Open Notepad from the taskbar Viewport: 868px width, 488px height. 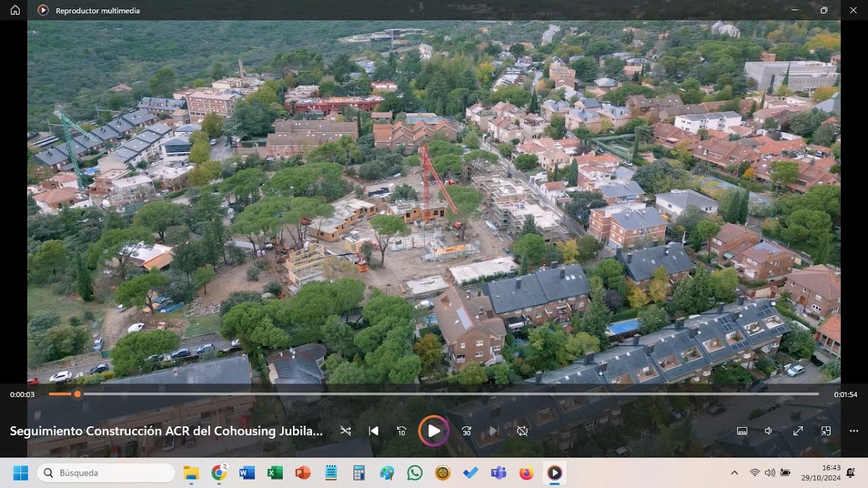331,472
